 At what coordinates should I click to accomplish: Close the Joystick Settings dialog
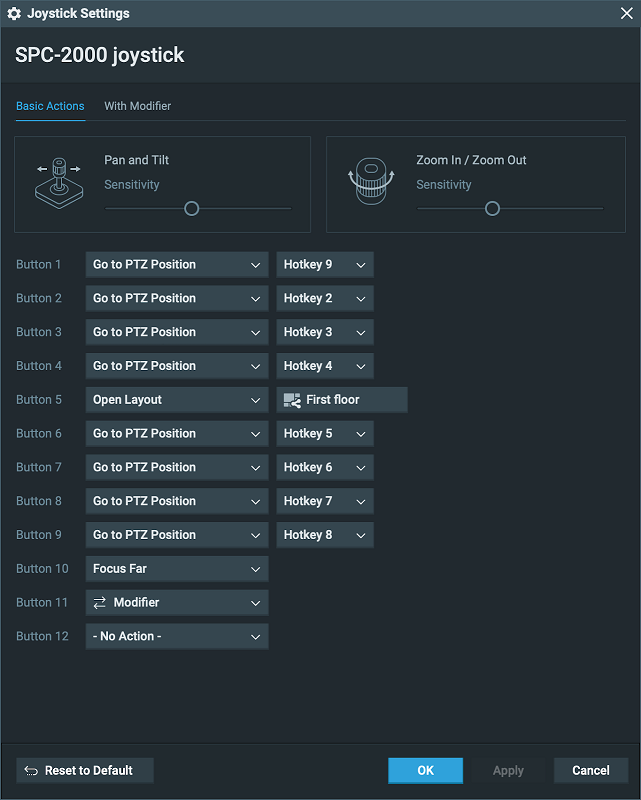tap(626, 14)
